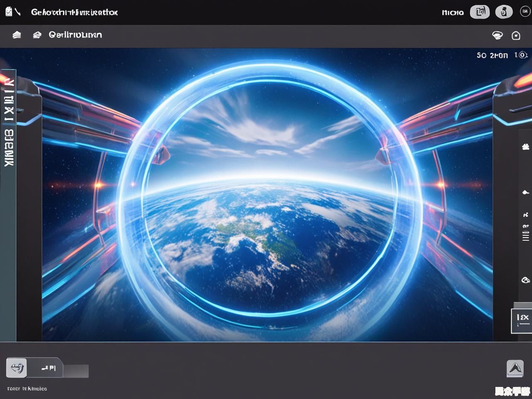The width and height of the screenshot is (532, 399).
Task: Click the rounded gray button in top bar
Action: [480, 12]
